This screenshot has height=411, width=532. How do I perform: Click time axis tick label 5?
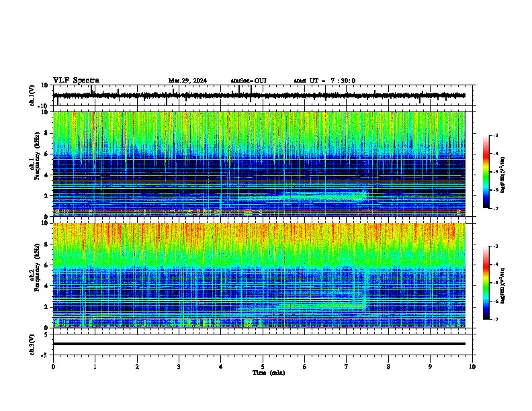tap(263, 367)
